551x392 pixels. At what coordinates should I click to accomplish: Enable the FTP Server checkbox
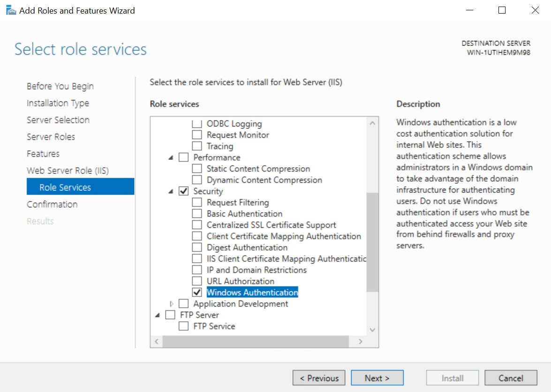(x=170, y=315)
